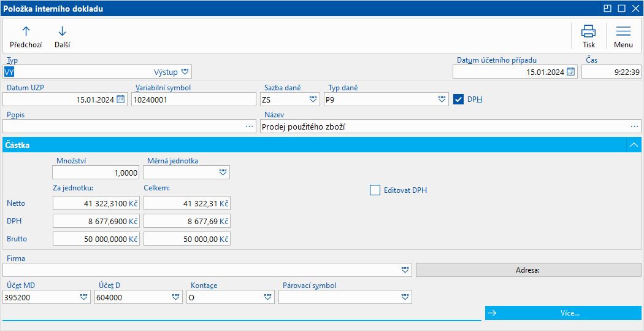The height and width of the screenshot is (331, 644).
Task: Open the Párovací symbol dropdown
Action: [x=405, y=297]
